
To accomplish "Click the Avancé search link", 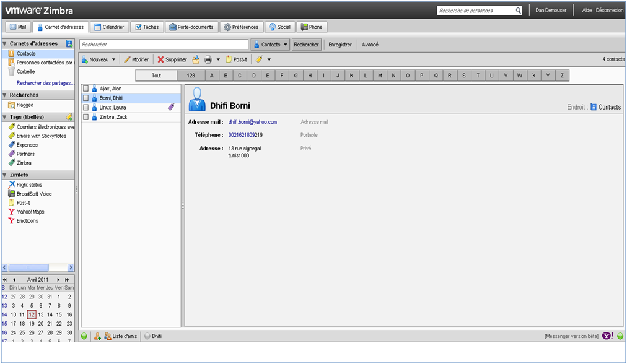I will 370,45.
